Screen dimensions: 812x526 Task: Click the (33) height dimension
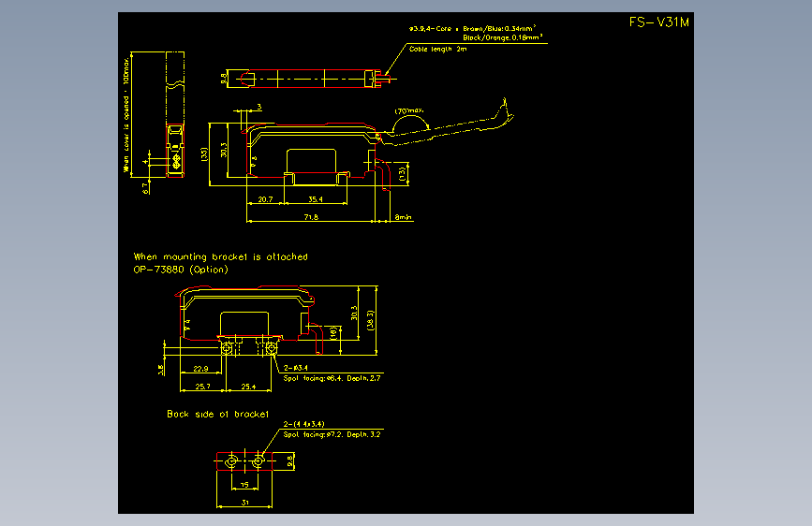tap(204, 154)
